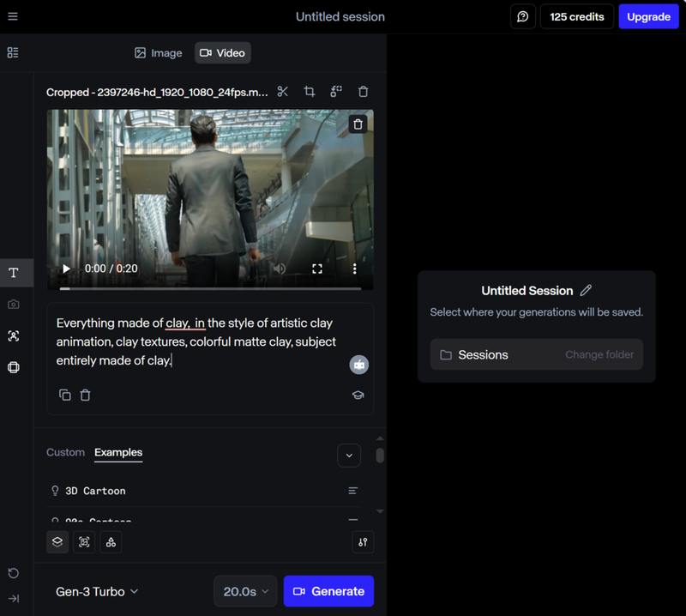Click the pencil to rename Untitled Session
Screen dimensions: 686x616
(587, 291)
